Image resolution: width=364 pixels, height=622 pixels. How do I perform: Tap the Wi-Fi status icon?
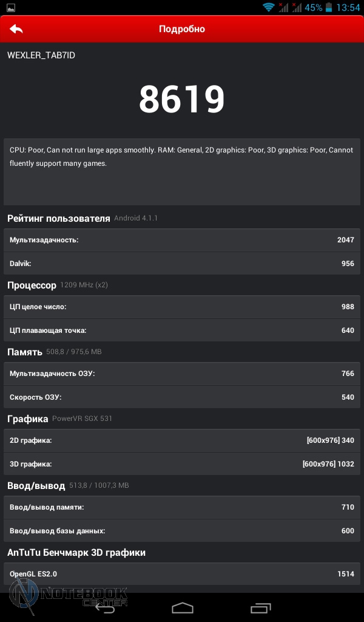(268, 7)
